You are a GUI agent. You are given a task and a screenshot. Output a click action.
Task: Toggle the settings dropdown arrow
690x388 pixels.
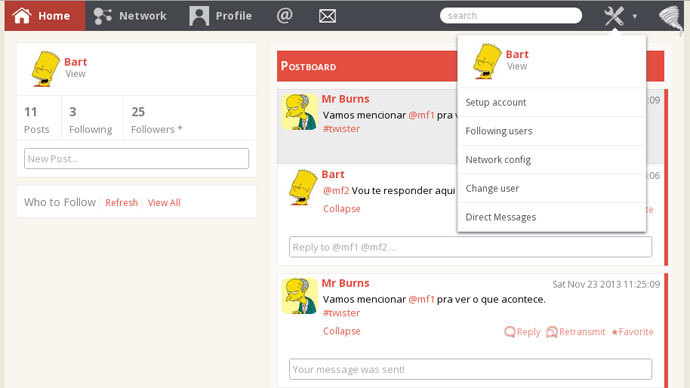(635, 16)
